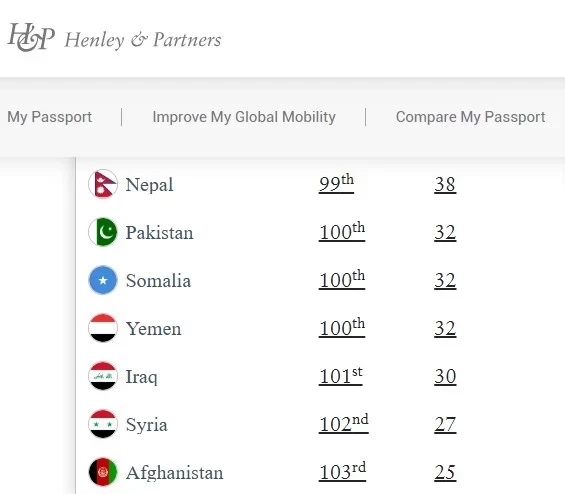Click the Henley & Partners logo
This screenshot has height=494, width=565.
pyautogui.click(x=115, y=37)
